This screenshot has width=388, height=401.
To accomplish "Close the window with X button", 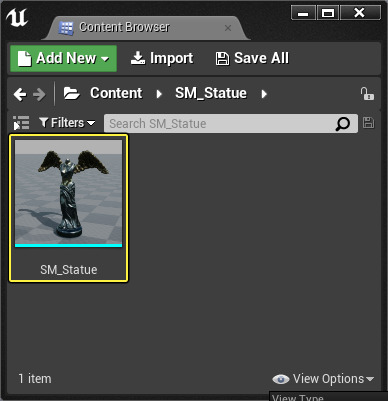I will point(360,13).
